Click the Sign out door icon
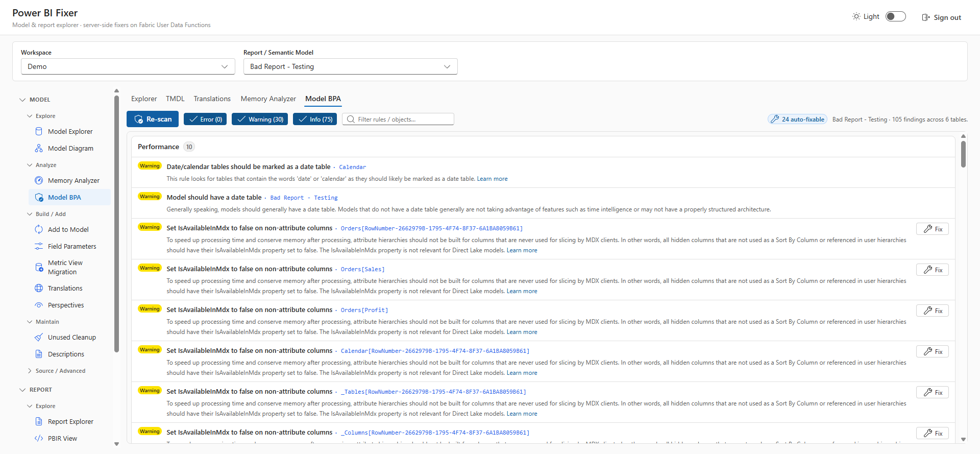980x454 pixels. (926, 17)
